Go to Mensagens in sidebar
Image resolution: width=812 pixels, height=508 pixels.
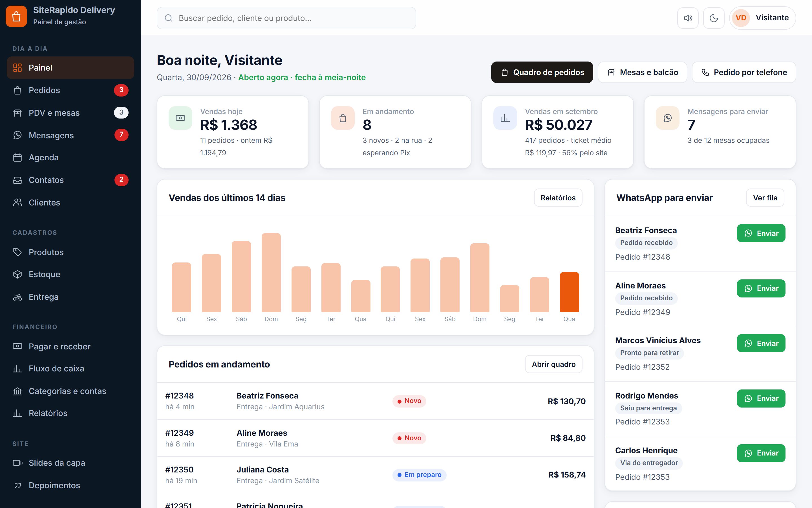(70, 135)
